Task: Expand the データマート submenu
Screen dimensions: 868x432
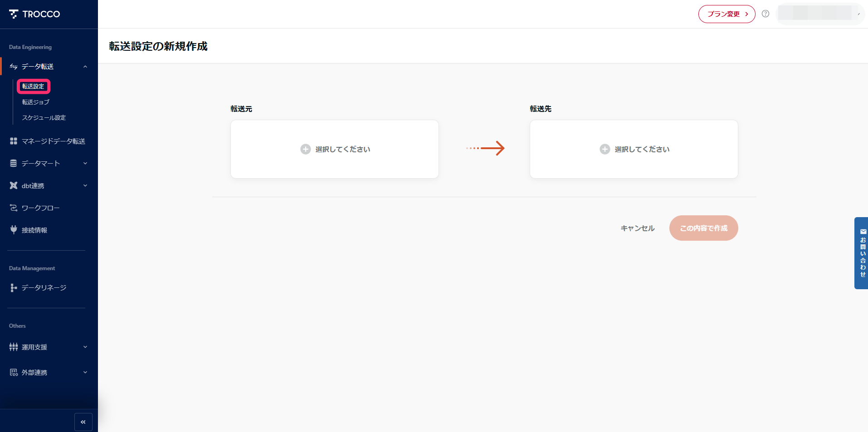Action: tap(85, 163)
